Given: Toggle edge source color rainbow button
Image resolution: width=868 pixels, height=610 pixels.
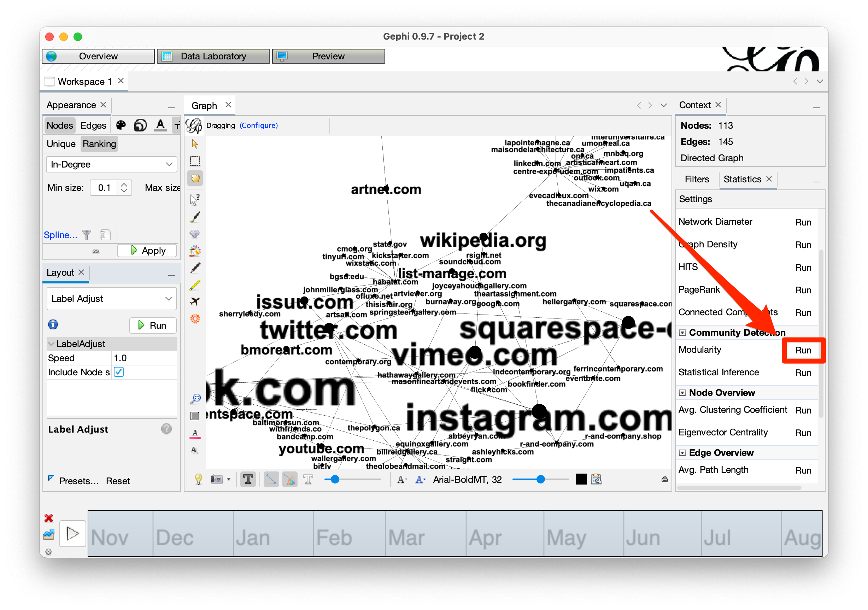Looking at the screenshot, I should pos(289,480).
